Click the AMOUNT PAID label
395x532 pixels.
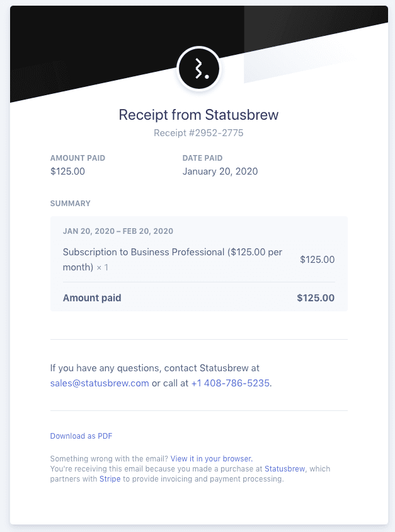(x=77, y=158)
